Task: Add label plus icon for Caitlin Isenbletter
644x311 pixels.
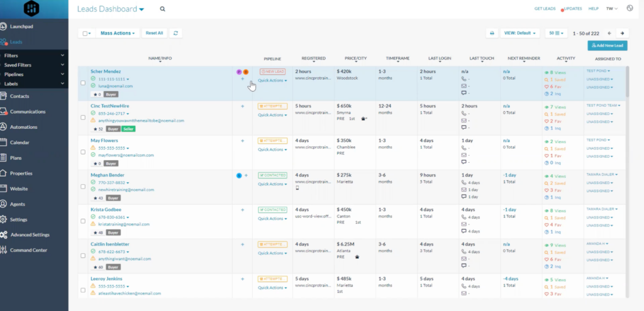Action: (242, 244)
